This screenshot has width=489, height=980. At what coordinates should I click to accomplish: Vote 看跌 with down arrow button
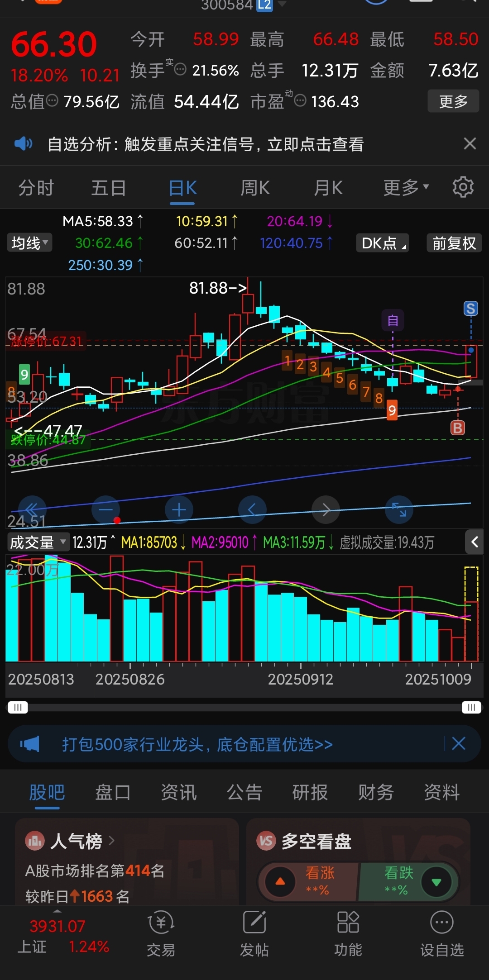tap(436, 881)
